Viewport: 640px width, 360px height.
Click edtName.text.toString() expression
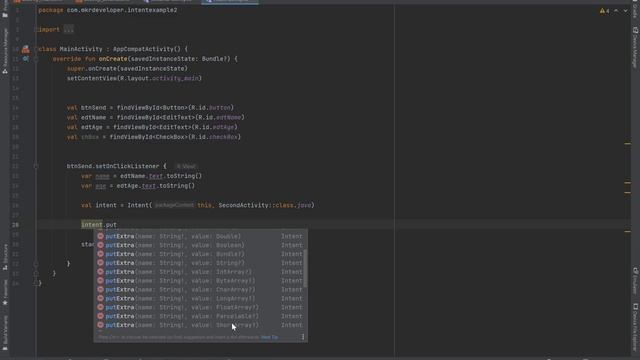(x=161, y=176)
